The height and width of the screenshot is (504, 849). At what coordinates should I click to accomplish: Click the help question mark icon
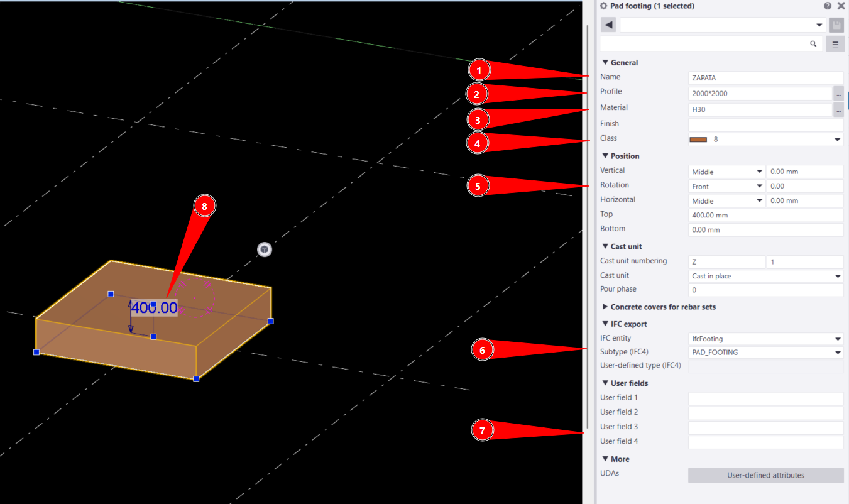[x=828, y=6]
